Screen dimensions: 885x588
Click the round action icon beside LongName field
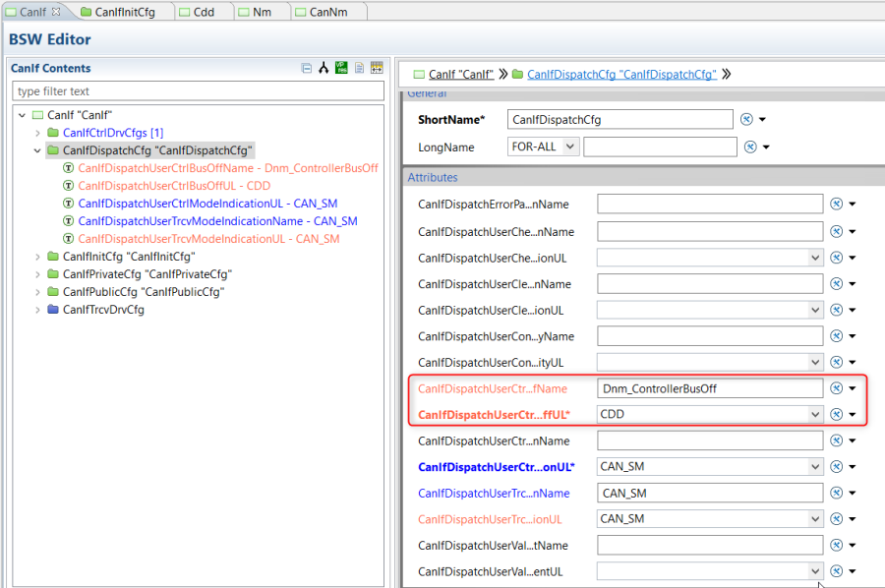coord(750,147)
